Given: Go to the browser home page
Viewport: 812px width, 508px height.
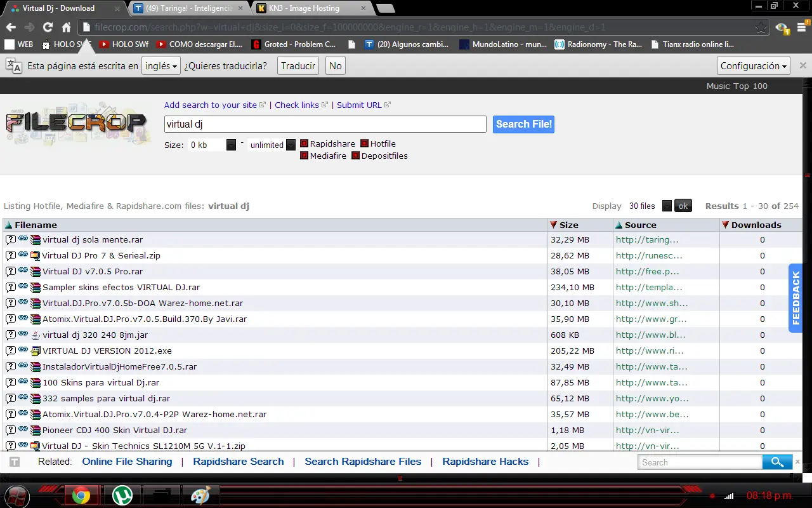Looking at the screenshot, I should point(66,27).
